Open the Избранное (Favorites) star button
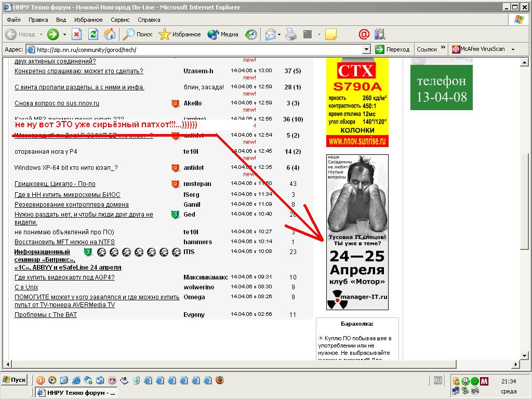Image resolution: width=532 pixels, height=399 pixels. click(180, 34)
